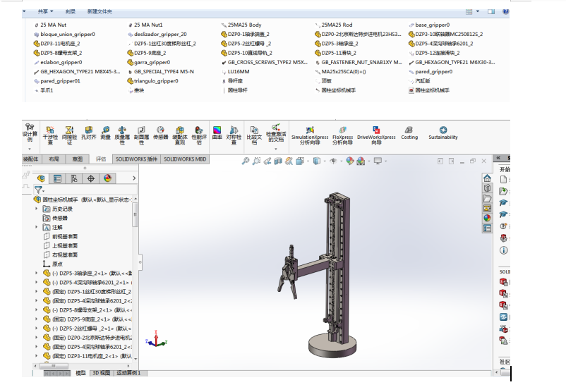This screenshot has height=392, width=566.
Task: Select the 圆柱坐标机械手 assembly file in the list
Action: [431, 90]
